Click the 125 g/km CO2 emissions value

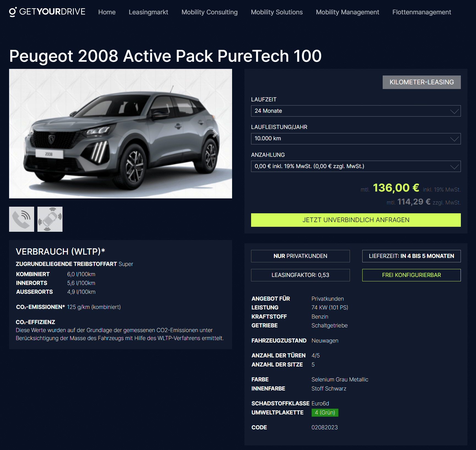(94, 307)
